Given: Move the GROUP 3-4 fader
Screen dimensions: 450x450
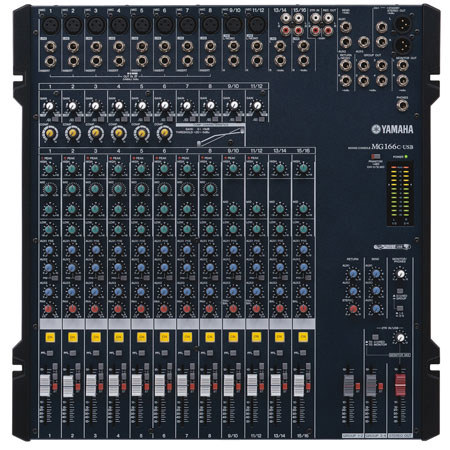Looking at the screenshot, I should tap(371, 385).
